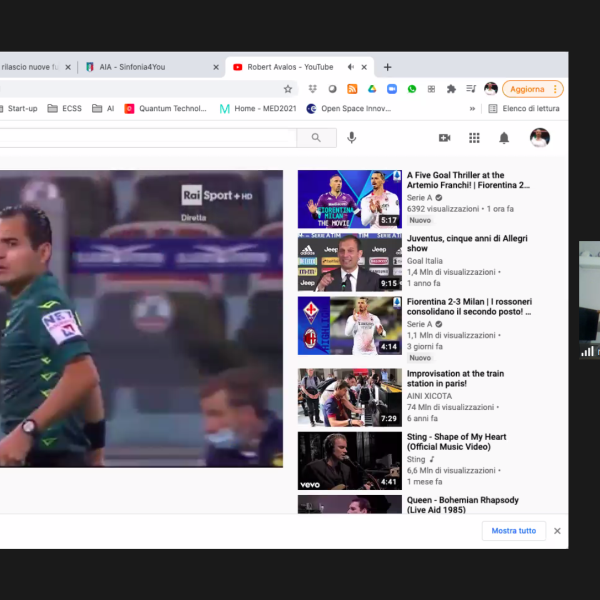Open the Elenco di lettura reading list
Image resolution: width=600 pixels, height=600 pixels.
(x=524, y=109)
